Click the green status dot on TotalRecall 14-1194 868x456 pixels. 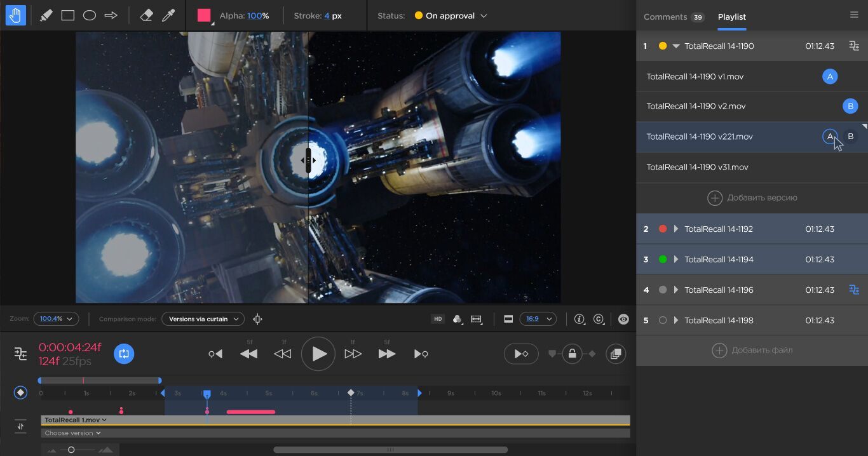(x=663, y=259)
